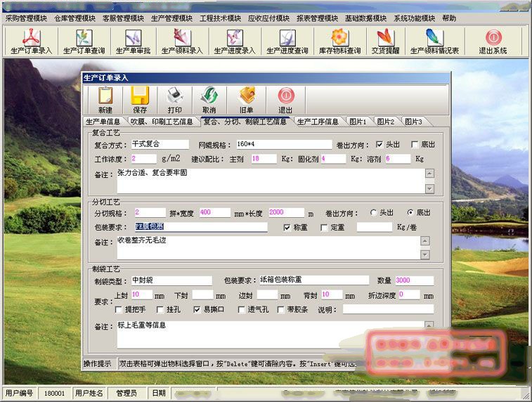The image size is (532, 402).
Task: Open 生产订单查询 toolbar icon
Action: pyautogui.click(x=84, y=41)
